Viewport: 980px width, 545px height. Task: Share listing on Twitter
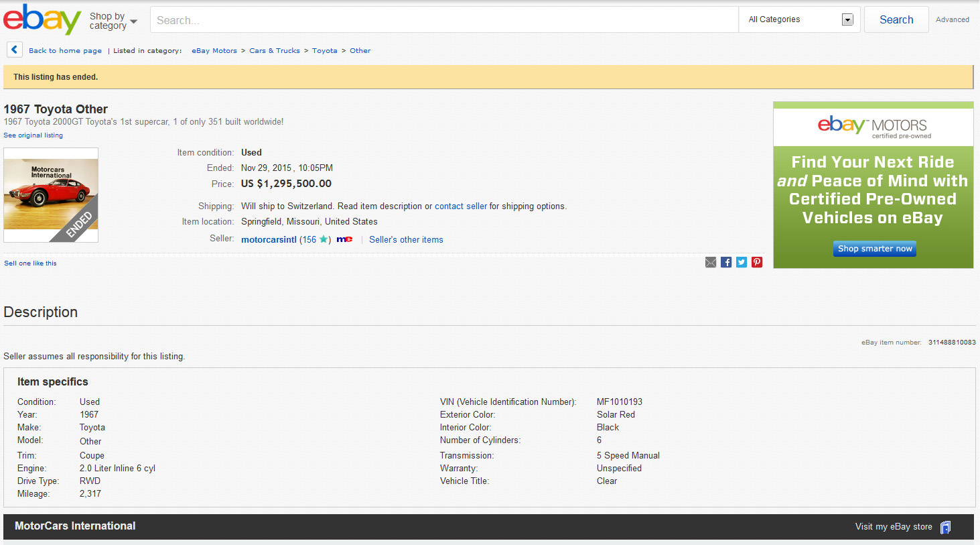(x=742, y=262)
